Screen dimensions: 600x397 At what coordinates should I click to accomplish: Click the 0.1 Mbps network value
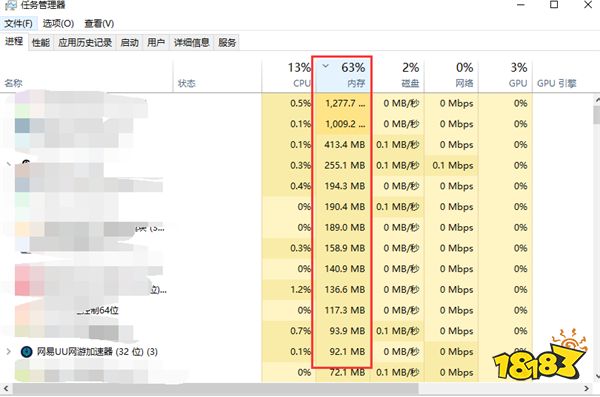[x=453, y=165]
